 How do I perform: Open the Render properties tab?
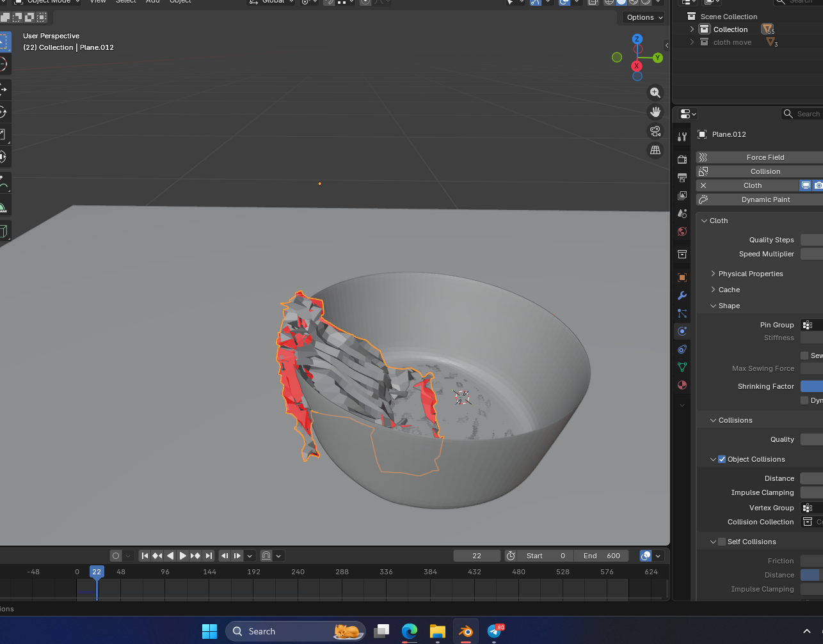coord(682,159)
